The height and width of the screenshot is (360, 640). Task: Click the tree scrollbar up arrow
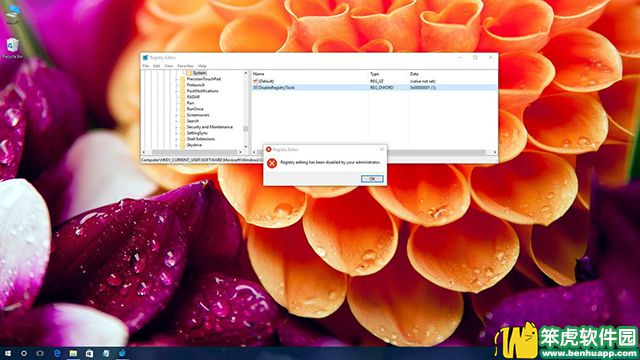point(246,73)
